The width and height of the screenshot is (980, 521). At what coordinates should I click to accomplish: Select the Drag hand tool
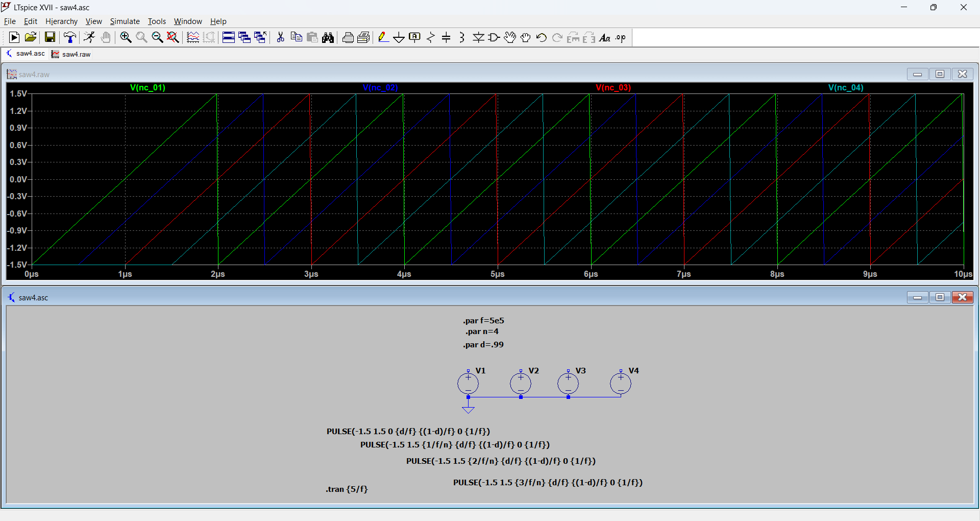[x=526, y=37]
